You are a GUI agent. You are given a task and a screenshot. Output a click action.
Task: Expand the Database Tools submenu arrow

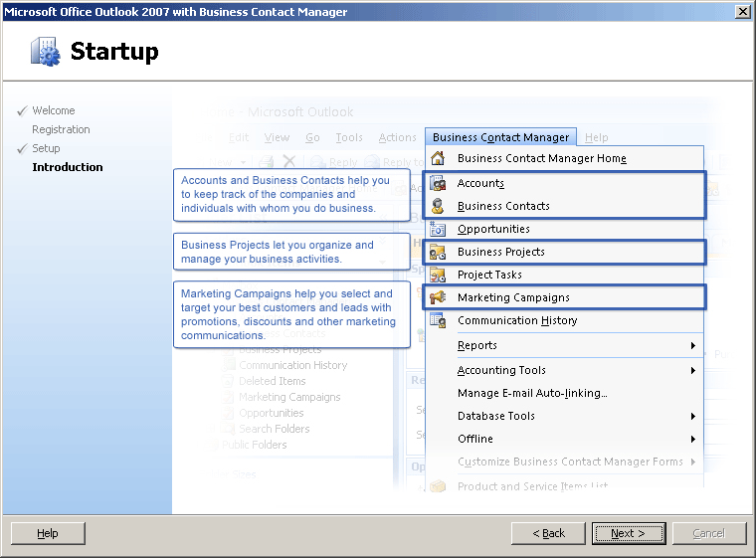click(693, 416)
